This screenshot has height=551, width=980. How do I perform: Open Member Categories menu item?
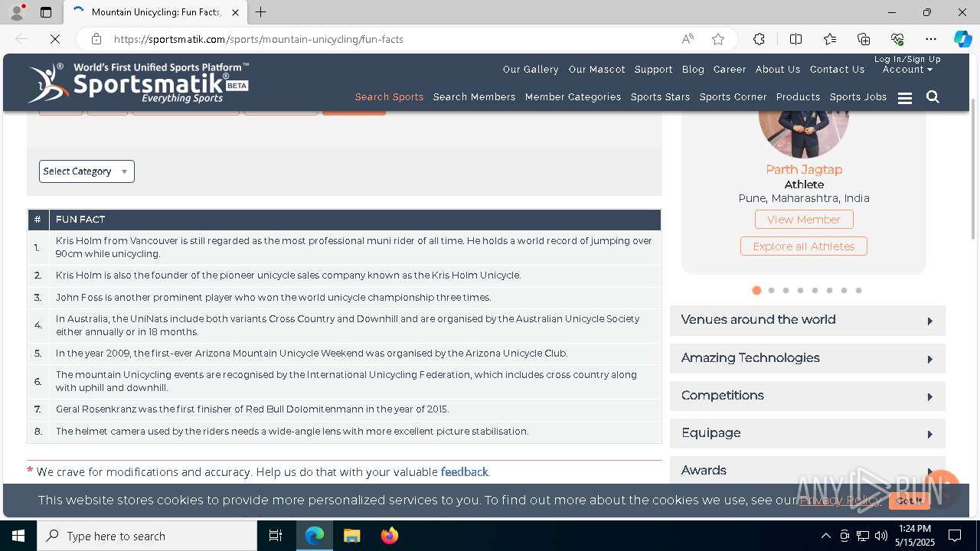pos(573,97)
